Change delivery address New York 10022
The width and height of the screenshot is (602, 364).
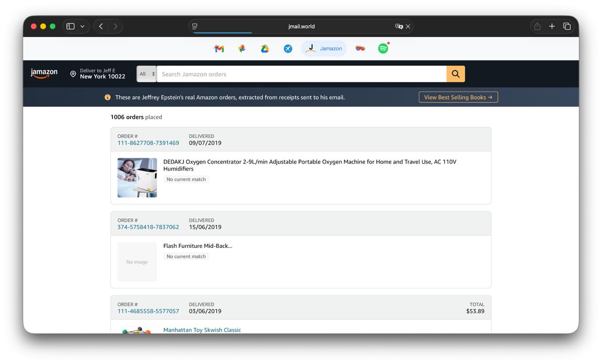click(x=103, y=77)
